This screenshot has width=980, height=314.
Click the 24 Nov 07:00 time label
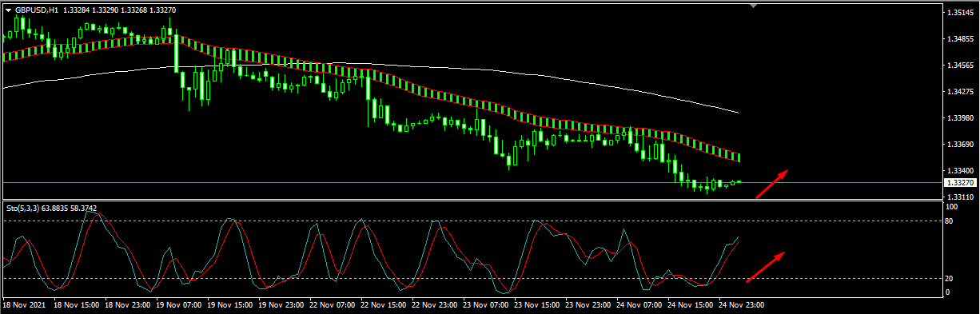tap(639, 304)
